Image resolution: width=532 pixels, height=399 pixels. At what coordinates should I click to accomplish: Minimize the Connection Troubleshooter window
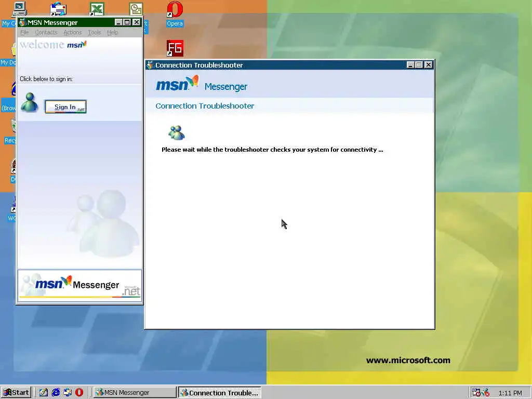410,65
